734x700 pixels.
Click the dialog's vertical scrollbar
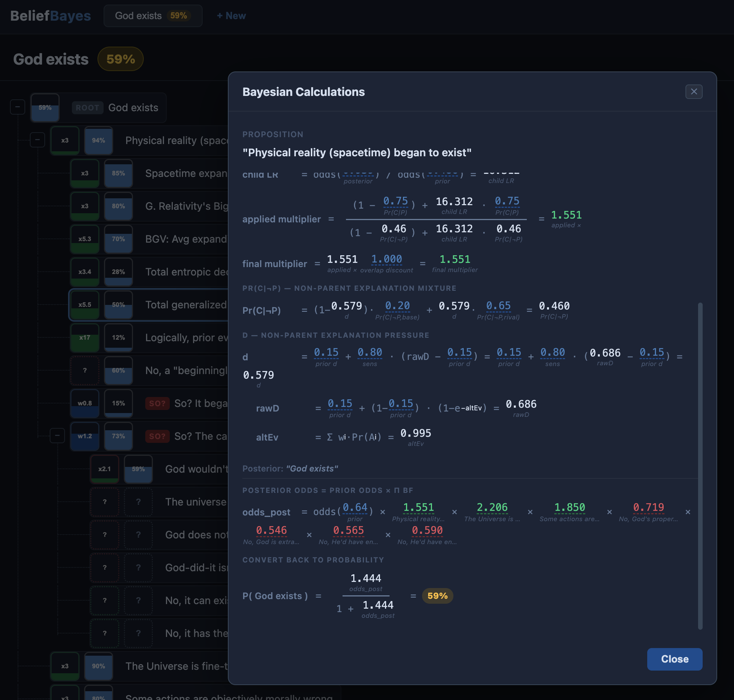700,466
